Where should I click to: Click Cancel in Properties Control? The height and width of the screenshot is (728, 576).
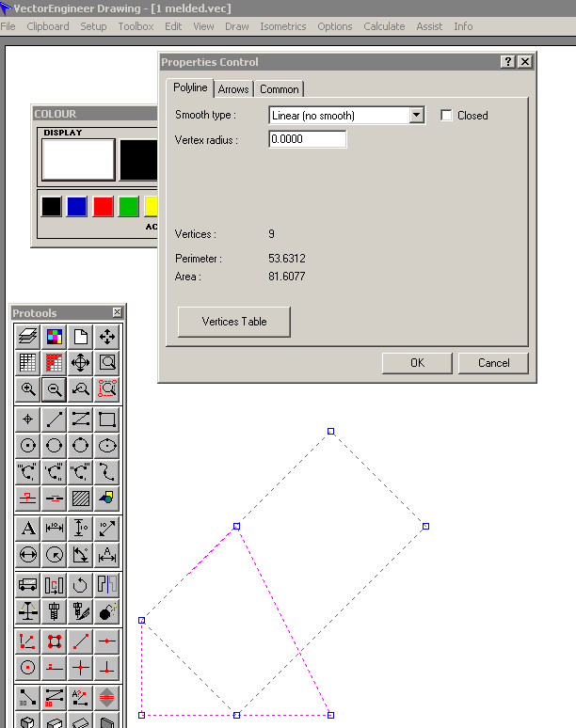click(x=493, y=363)
